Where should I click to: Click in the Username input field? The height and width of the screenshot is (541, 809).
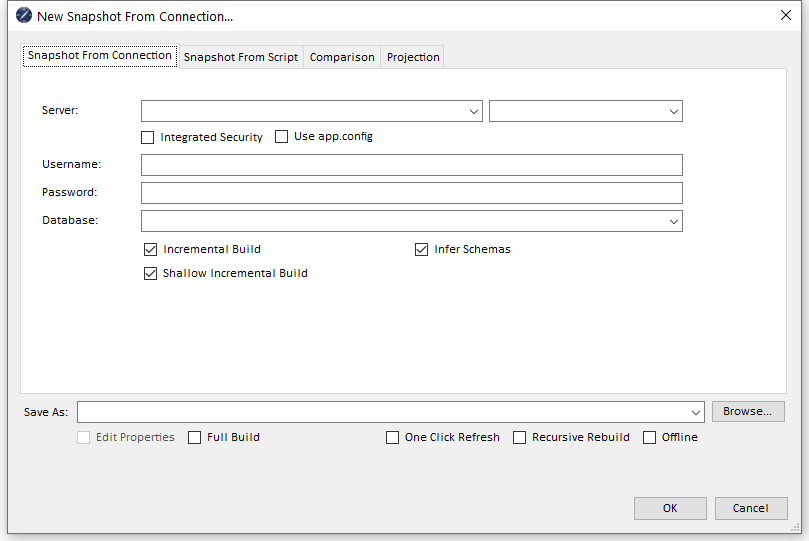tap(411, 165)
